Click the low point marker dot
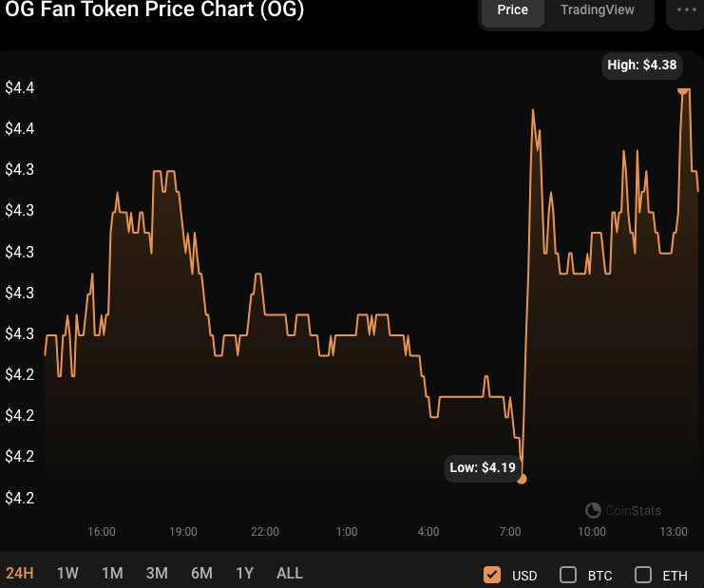Image resolution: width=704 pixels, height=588 pixels. pos(522,479)
